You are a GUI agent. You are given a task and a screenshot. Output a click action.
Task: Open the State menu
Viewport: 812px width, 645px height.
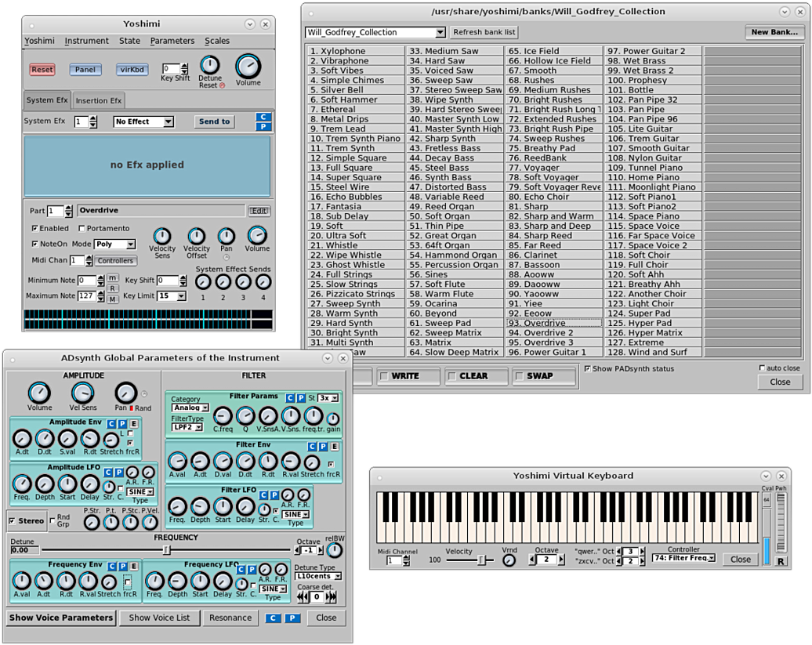[129, 41]
